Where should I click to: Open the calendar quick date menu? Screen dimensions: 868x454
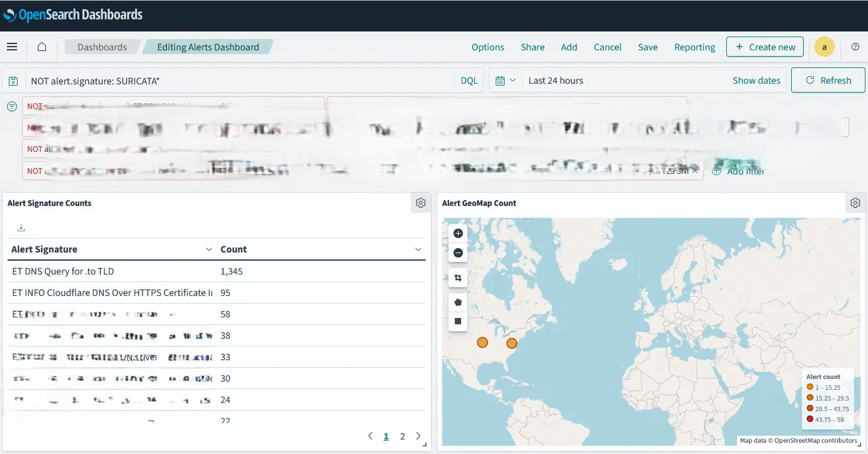pos(506,81)
